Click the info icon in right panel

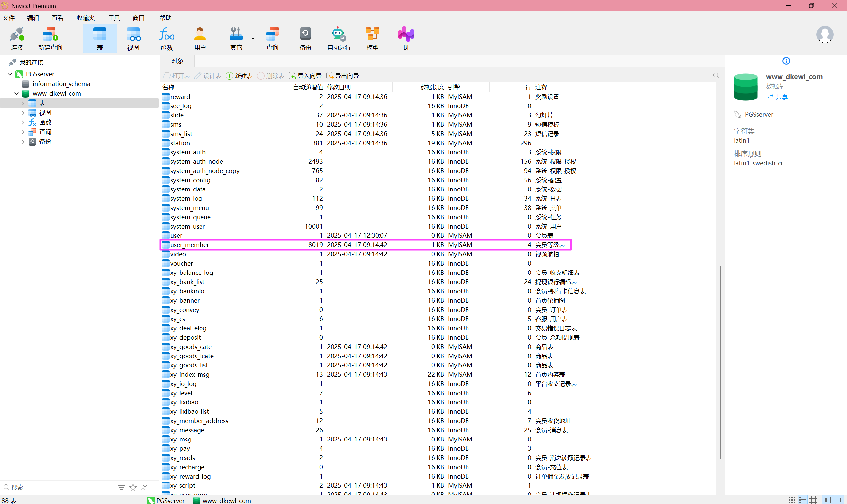click(786, 61)
